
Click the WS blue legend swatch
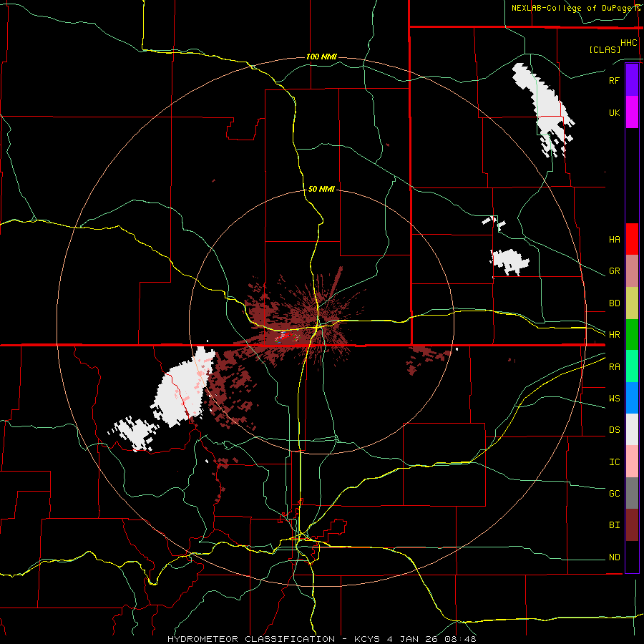(x=632, y=398)
